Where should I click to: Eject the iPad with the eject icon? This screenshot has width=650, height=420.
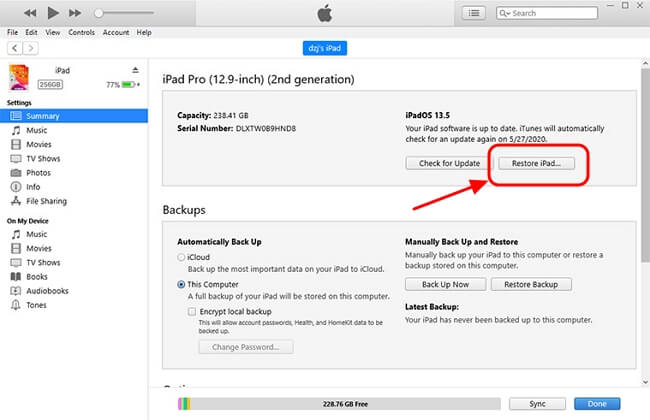(135, 70)
